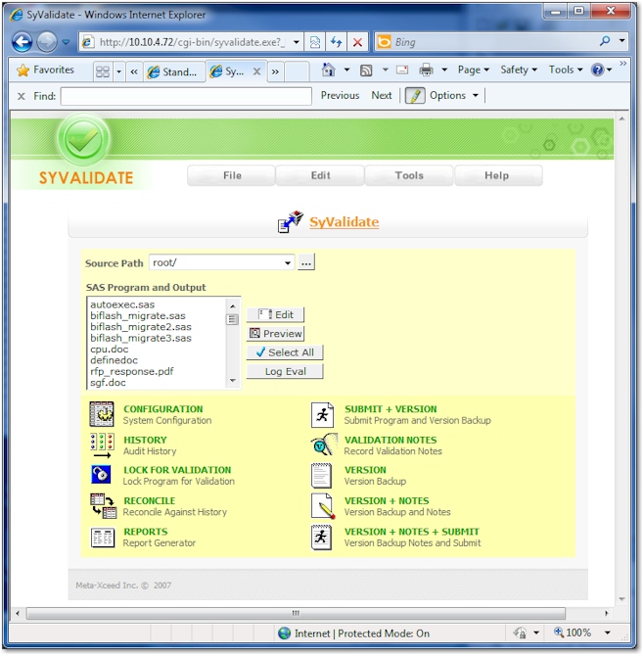The height and width of the screenshot is (656, 644).
Task: Close the Sy... browser tab
Action: pos(256,71)
